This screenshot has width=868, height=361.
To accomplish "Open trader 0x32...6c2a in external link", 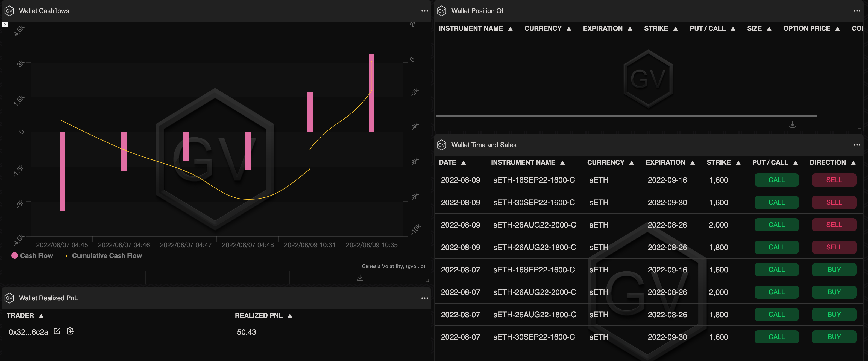I will (x=57, y=331).
